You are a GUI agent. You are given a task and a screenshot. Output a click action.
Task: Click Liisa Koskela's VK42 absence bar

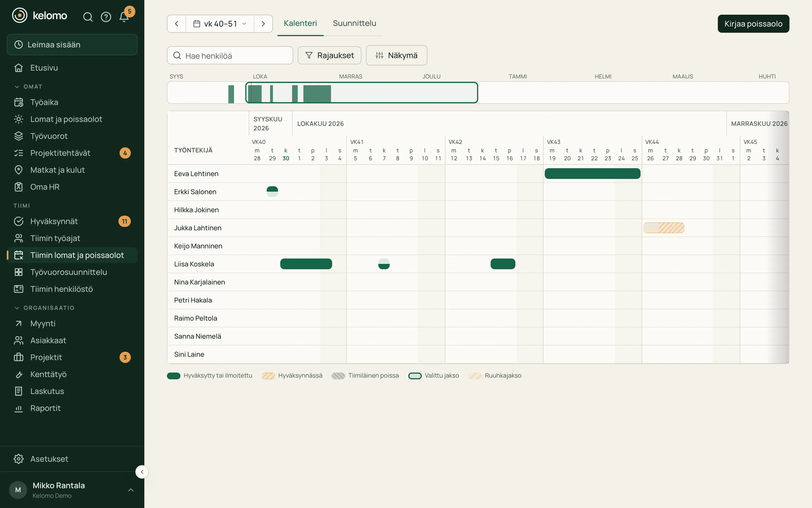pyautogui.click(x=503, y=264)
